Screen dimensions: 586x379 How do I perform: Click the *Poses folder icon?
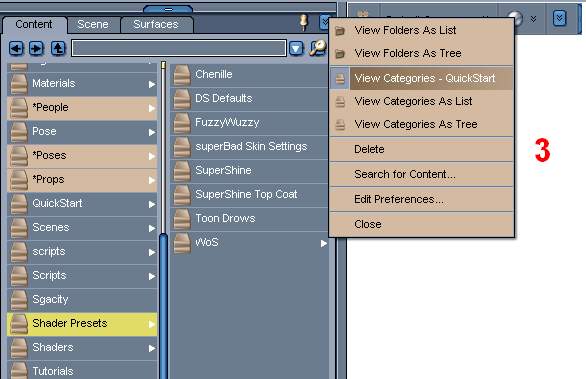tap(19, 156)
